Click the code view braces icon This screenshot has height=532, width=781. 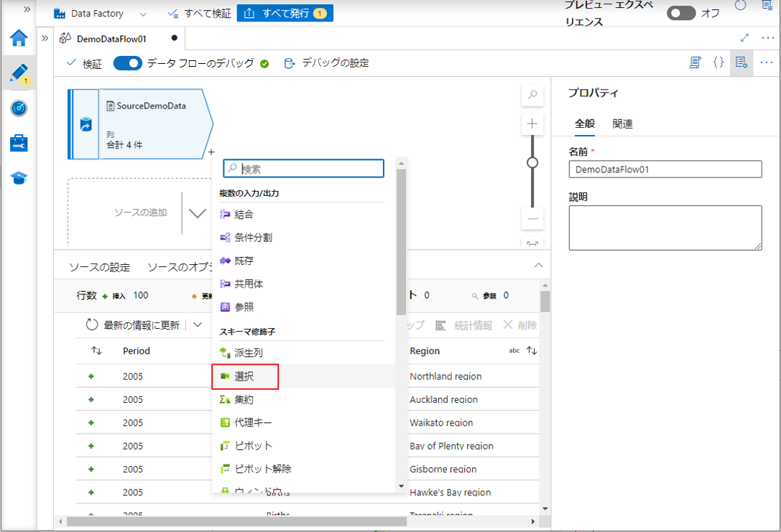click(x=718, y=63)
